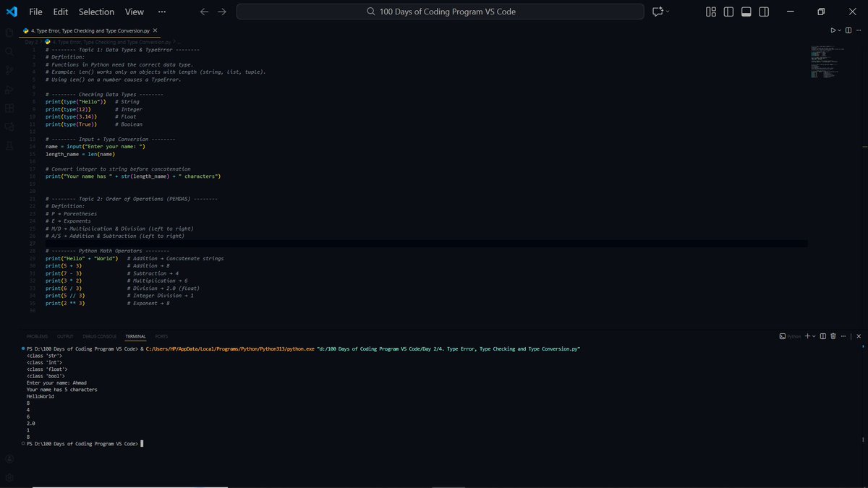Run the Python file using the run button
The width and height of the screenshot is (868, 488).
833,30
